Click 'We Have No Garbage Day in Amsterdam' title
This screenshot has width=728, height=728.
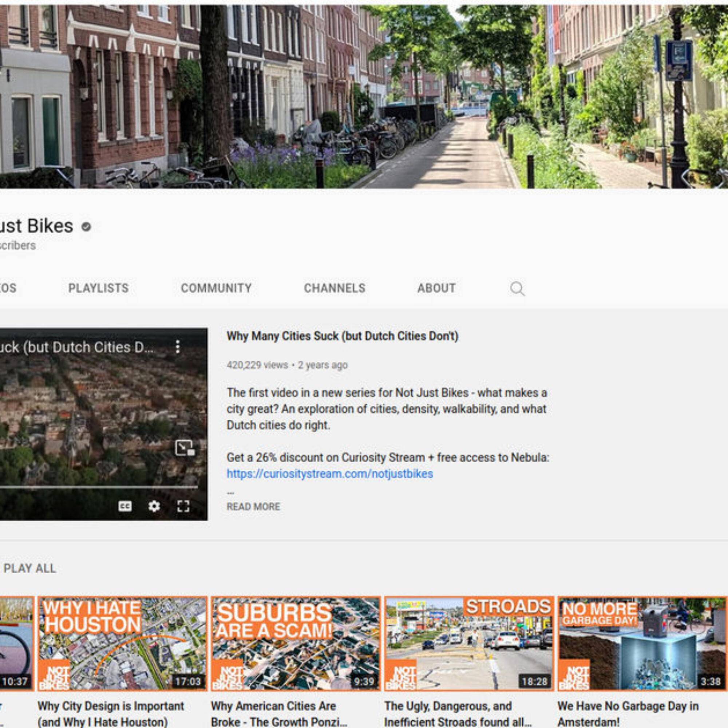(x=628, y=714)
